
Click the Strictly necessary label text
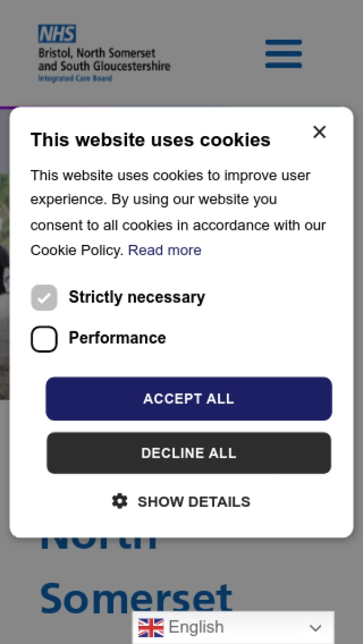(x=137, y=298)
